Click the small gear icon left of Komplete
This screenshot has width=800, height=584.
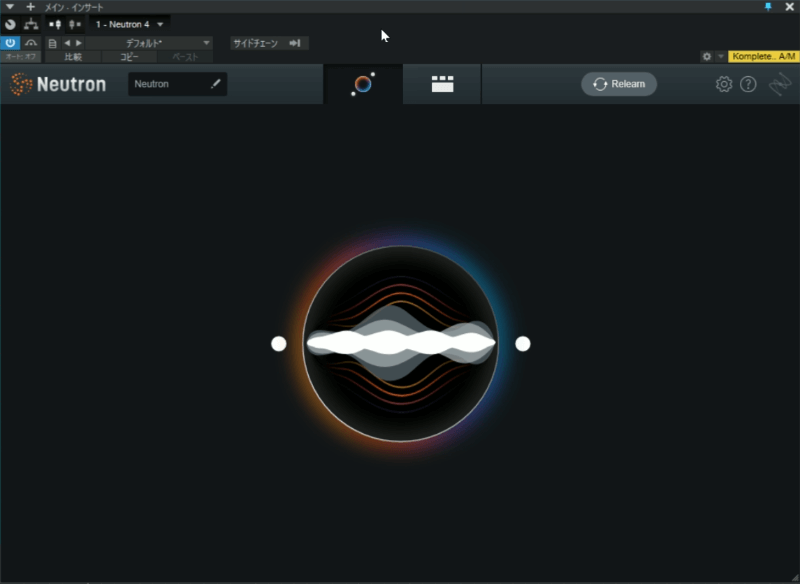pyautogui.click(x=707, y=57)
